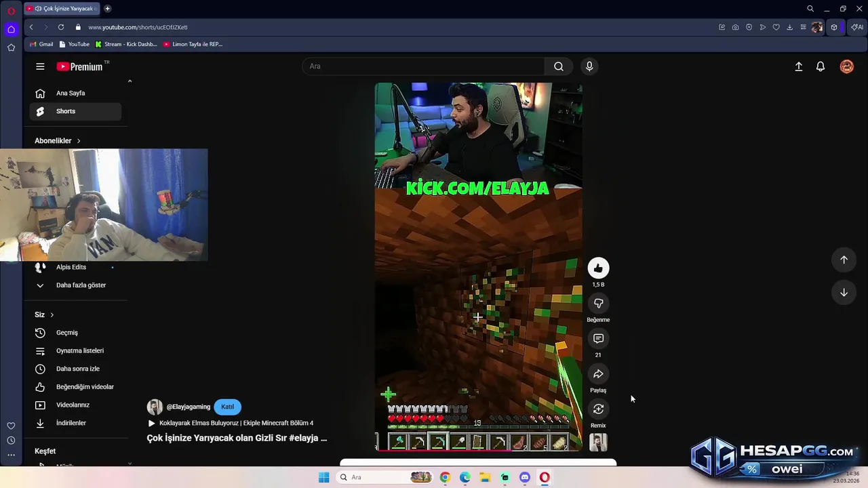The width and height of the screenshot is (868, 488).
Task: Open İndirilenler downloads page
Action: coord(75,423)
